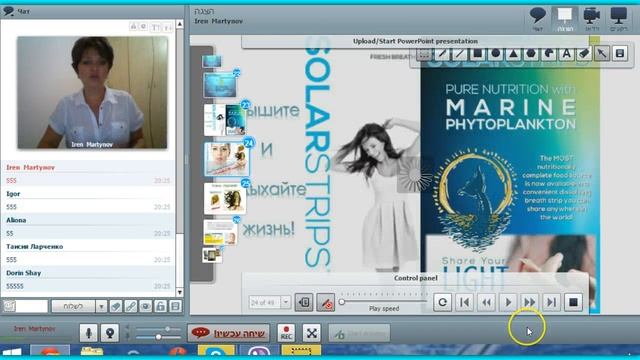Select the eraser tool in drawing toolbar
Viewport: 640px width, 360px height.
(584, 53)
